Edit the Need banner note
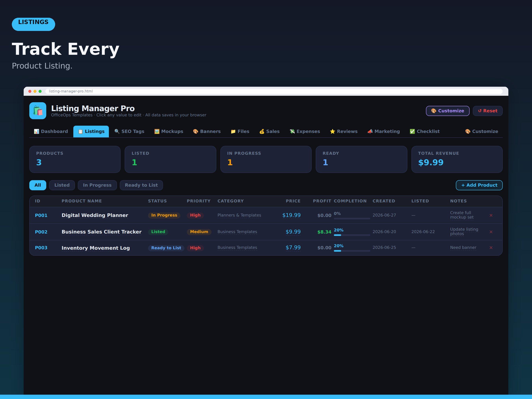The width and height of the screenshot is (532, 399). pos(463,247)
